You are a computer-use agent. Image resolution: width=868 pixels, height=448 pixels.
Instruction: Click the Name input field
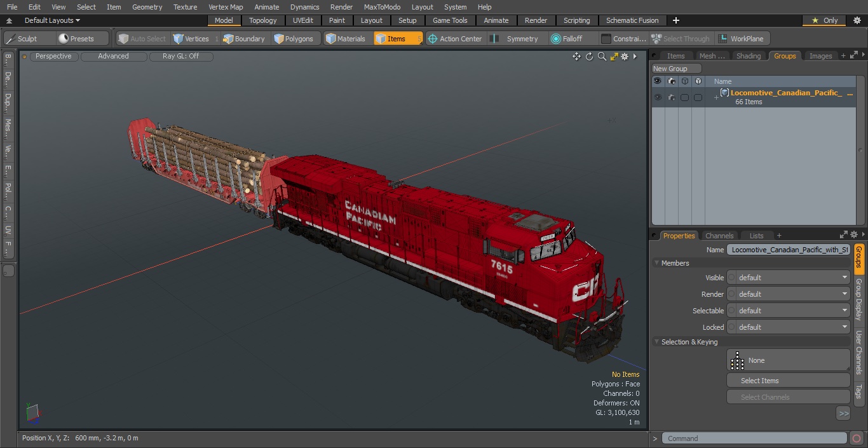[788, 250]
